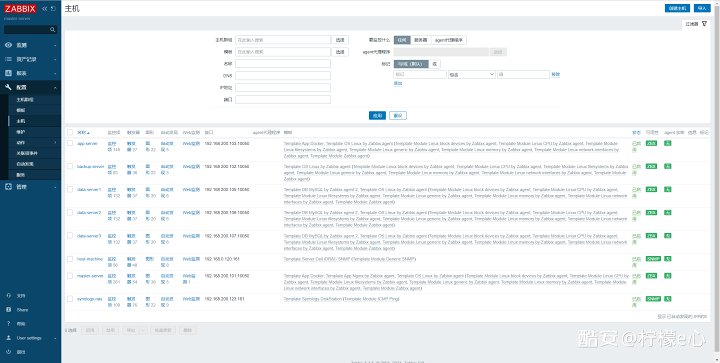Check the data-server2 row checkbox

[70, 212]
